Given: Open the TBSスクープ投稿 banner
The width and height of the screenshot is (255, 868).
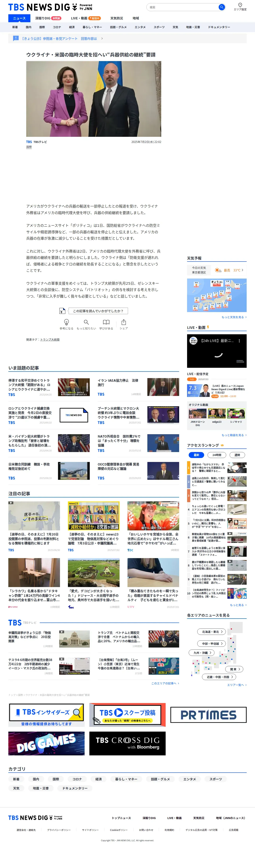Looking at the screenshot, I should click(127, 715).
